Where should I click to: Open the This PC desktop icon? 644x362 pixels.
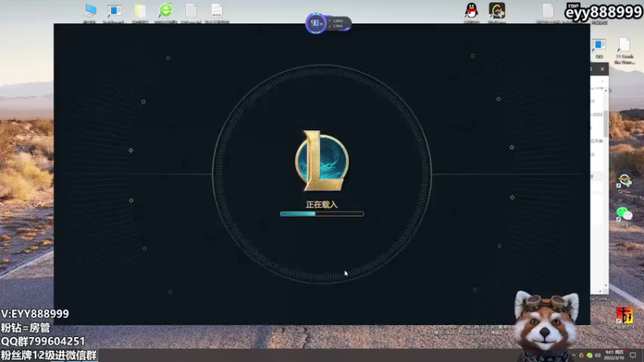tap(89, 11)
